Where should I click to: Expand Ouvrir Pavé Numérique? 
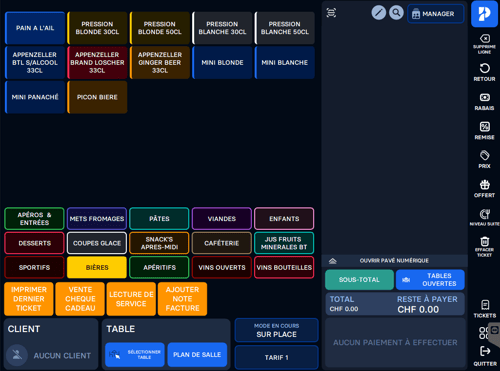click(395, 261)
